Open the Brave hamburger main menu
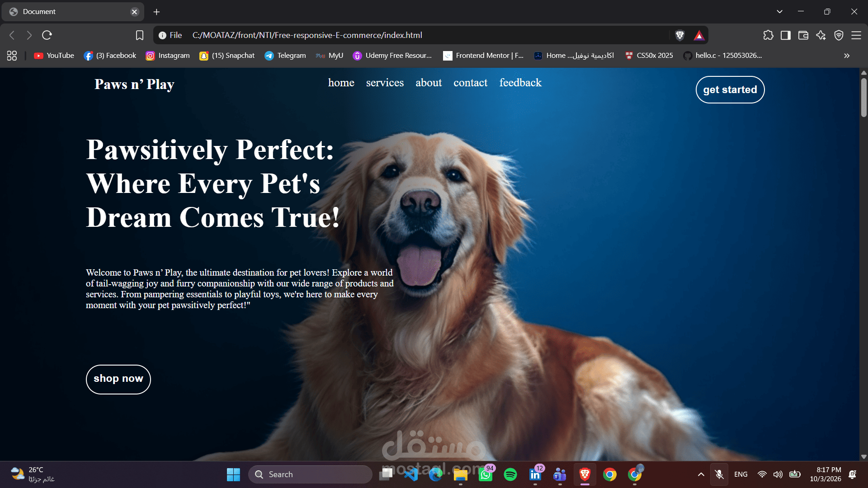The height and width of the screenshot is (488, 868). (856, 35)
